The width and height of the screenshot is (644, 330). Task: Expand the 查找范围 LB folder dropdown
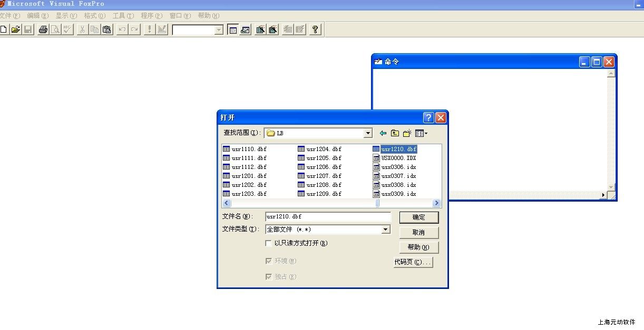(x=368, y=134)
